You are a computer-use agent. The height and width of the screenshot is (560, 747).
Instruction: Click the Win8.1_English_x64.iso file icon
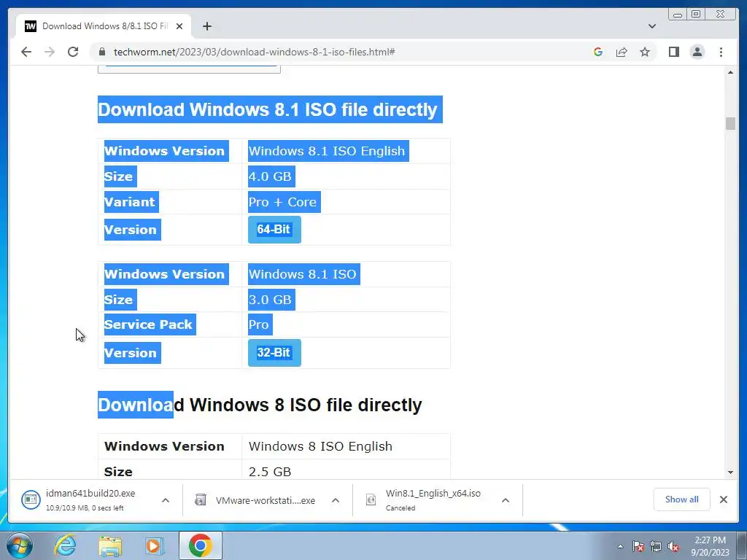click(371, 499)
